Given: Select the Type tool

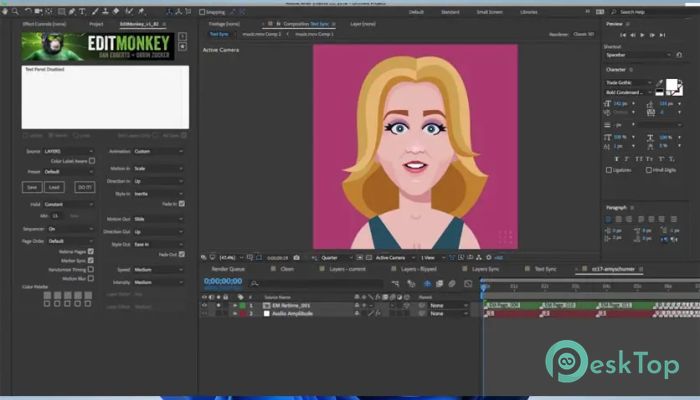Looking at the screenshot, I should (x=82, y=12).
